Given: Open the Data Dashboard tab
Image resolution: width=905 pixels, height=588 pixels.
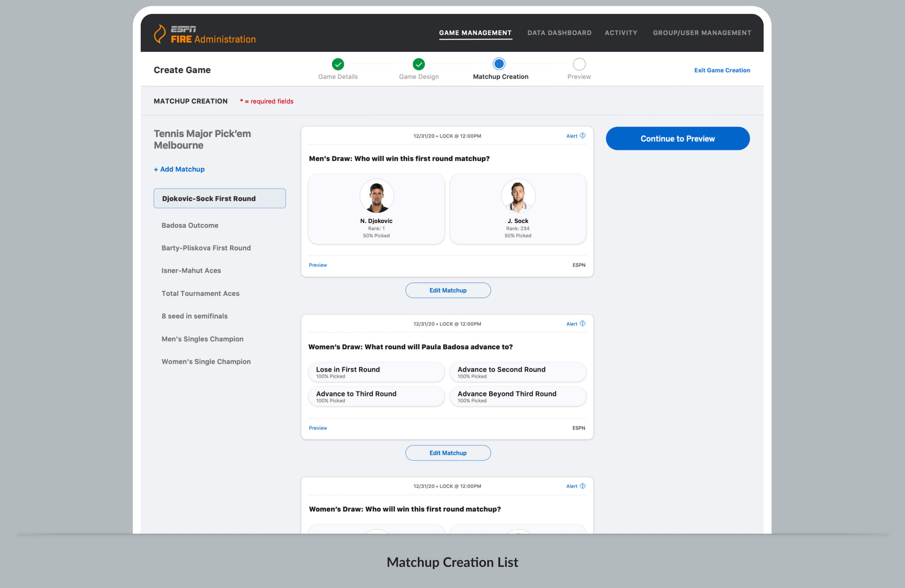Looking at the screenshot, I should point(559,33).
